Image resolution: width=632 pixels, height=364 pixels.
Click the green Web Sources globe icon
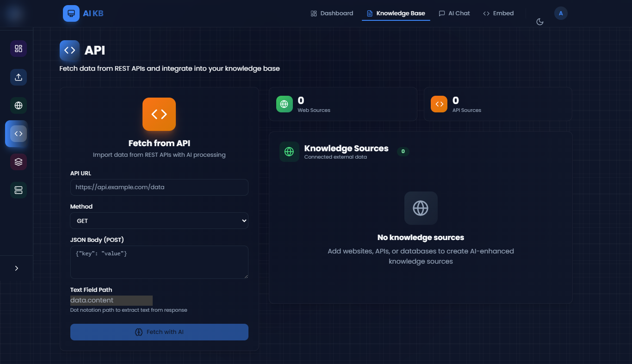(x=285, y=104)
